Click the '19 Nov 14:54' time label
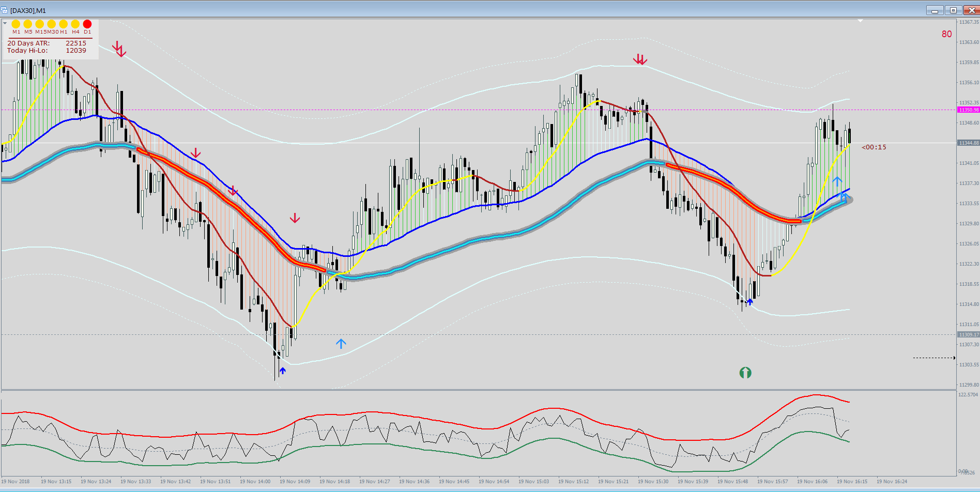Screen dimensions: 980x492 pos(494,482)
